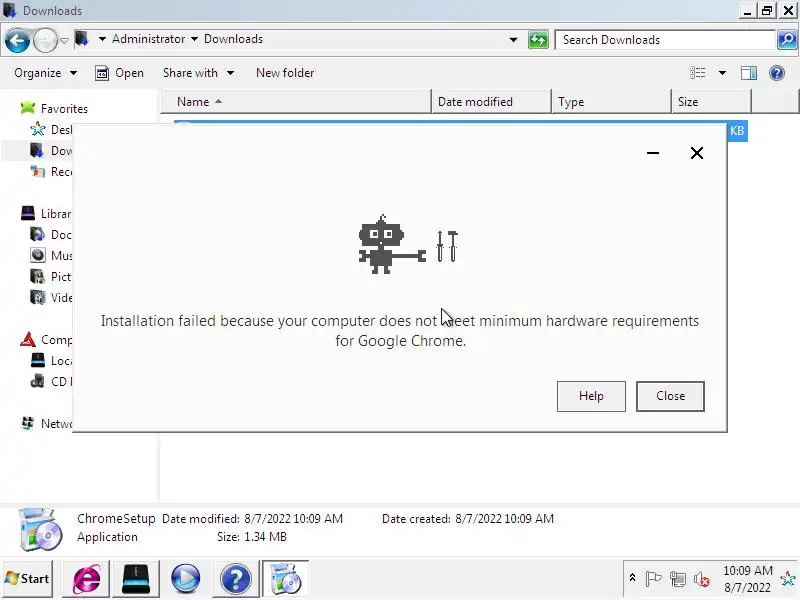Click the search magnifier icon
This screenshot has height=600, width=800.
point(787,40)
